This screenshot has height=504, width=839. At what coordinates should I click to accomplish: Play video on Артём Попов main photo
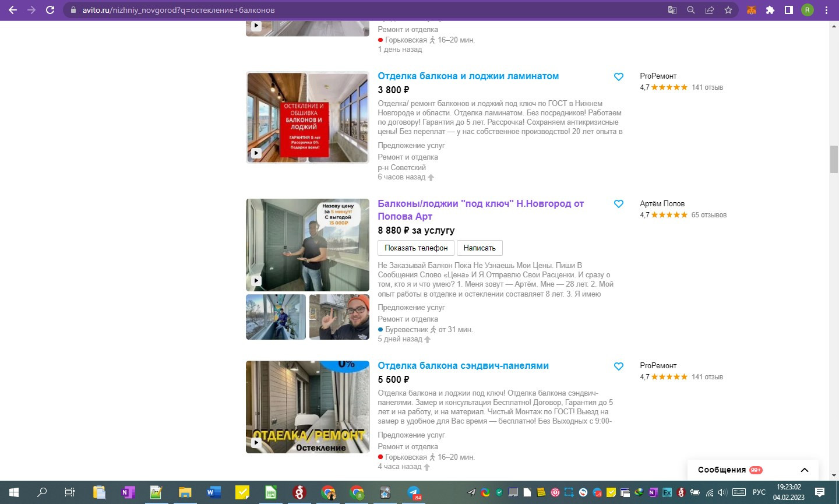[x=256, y=280]
